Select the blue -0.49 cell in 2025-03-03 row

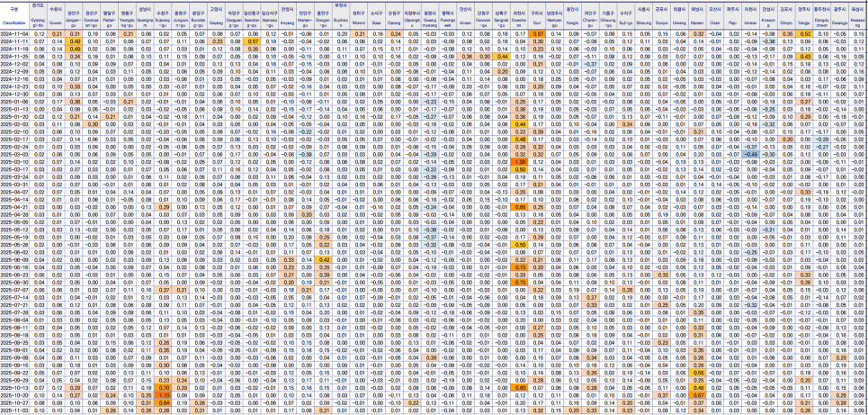point(749,153)
